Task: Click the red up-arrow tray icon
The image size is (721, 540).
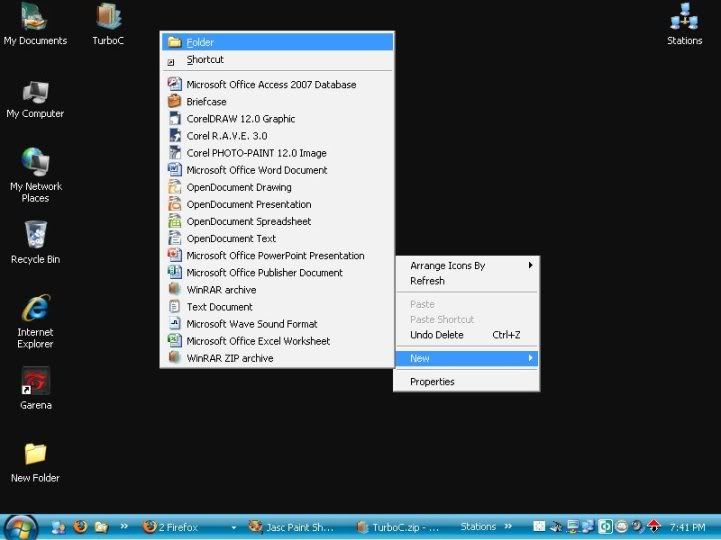Action: coord(653,526)
